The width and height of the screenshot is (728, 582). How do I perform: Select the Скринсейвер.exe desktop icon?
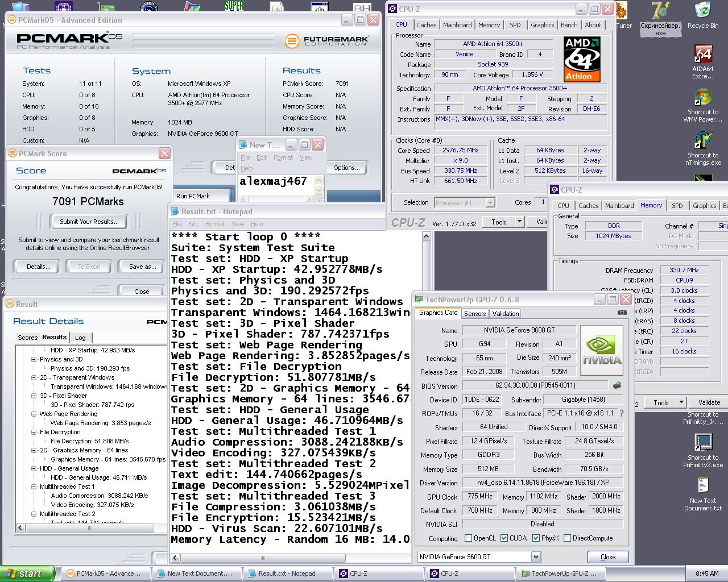660,19
